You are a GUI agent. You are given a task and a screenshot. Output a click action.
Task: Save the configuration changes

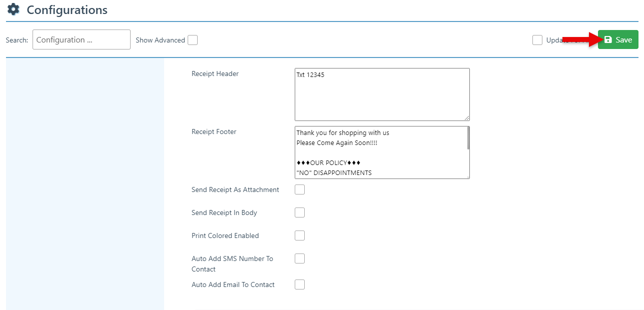tap(618, 40)
